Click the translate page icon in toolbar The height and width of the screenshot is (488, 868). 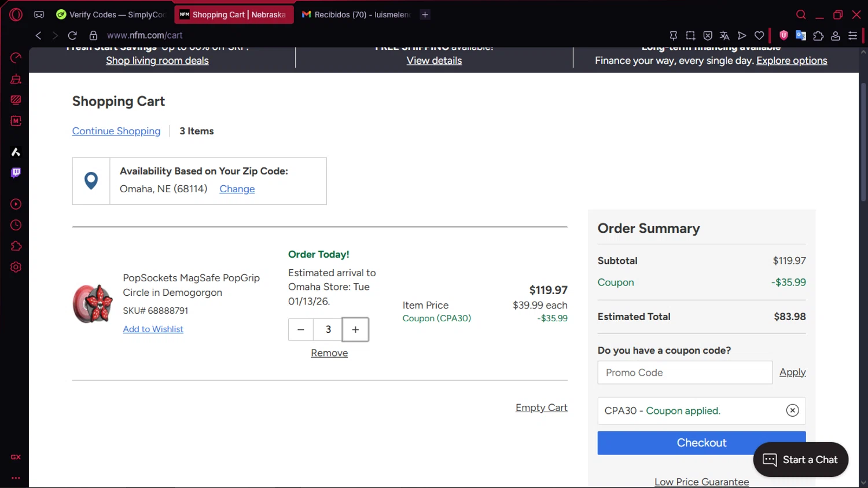pos(724,35)
